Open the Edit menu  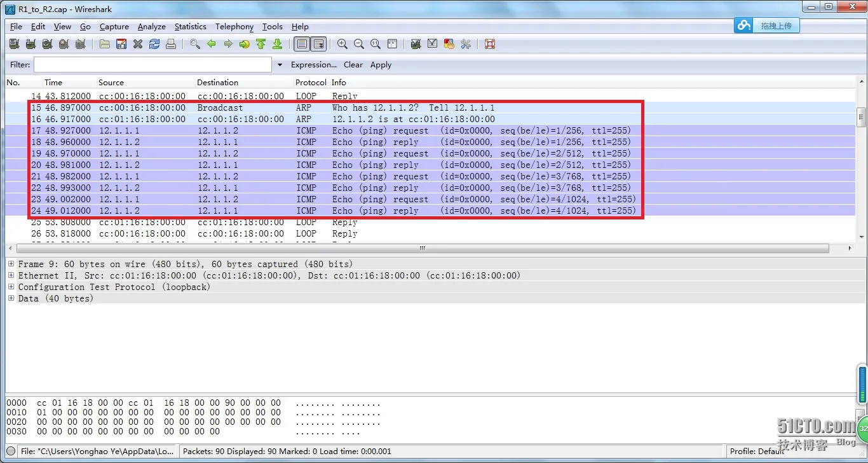coord(38,27)
